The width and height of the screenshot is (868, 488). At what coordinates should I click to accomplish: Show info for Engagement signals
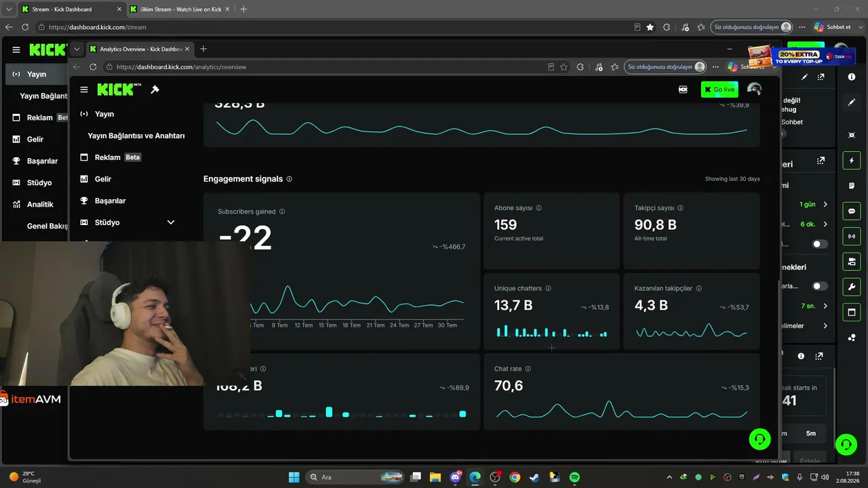pos(290,179)
